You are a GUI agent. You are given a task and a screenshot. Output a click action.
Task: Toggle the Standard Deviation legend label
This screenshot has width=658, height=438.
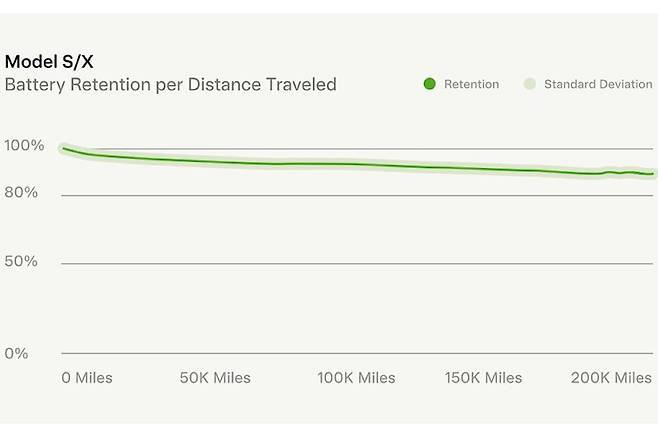click(597, 84)
